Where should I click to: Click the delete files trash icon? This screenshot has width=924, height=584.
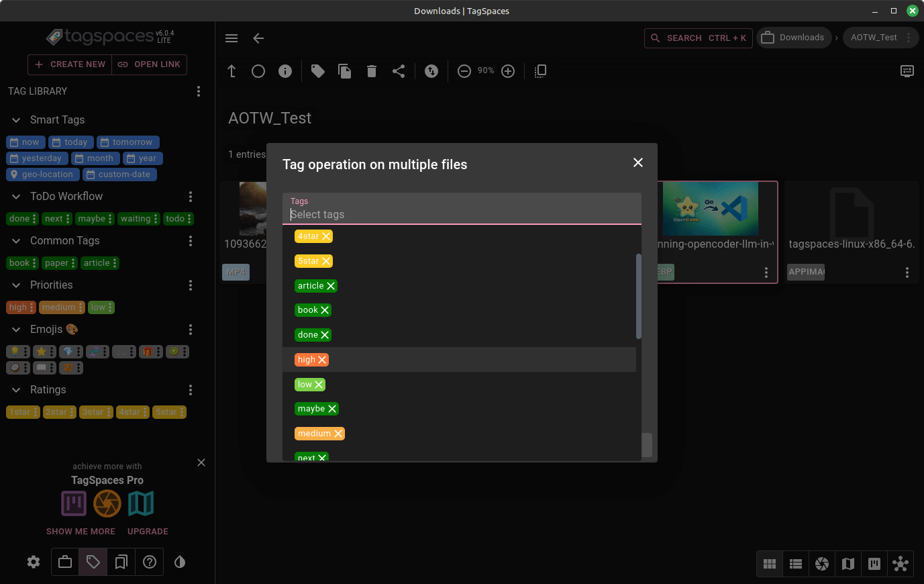pyautogui.click(x=372, y=70)
